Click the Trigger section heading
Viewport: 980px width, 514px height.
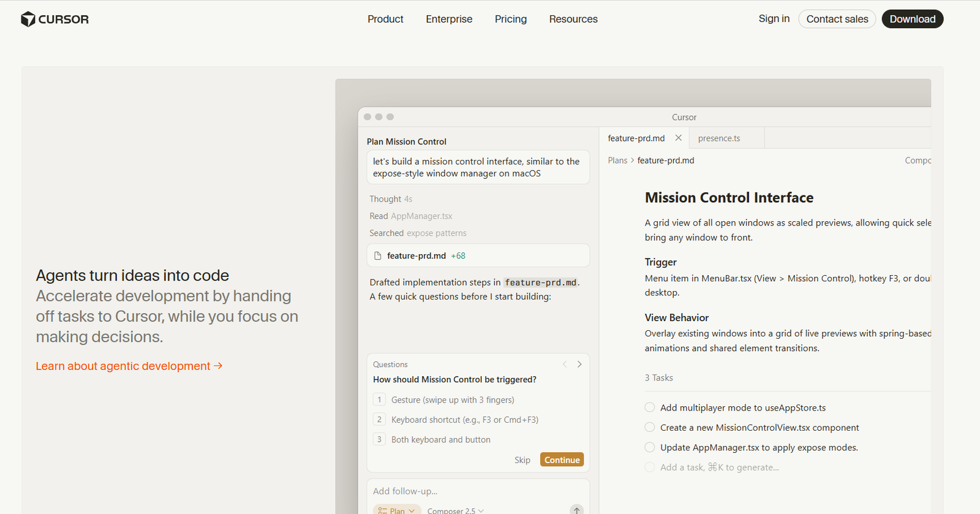point(660,262)
